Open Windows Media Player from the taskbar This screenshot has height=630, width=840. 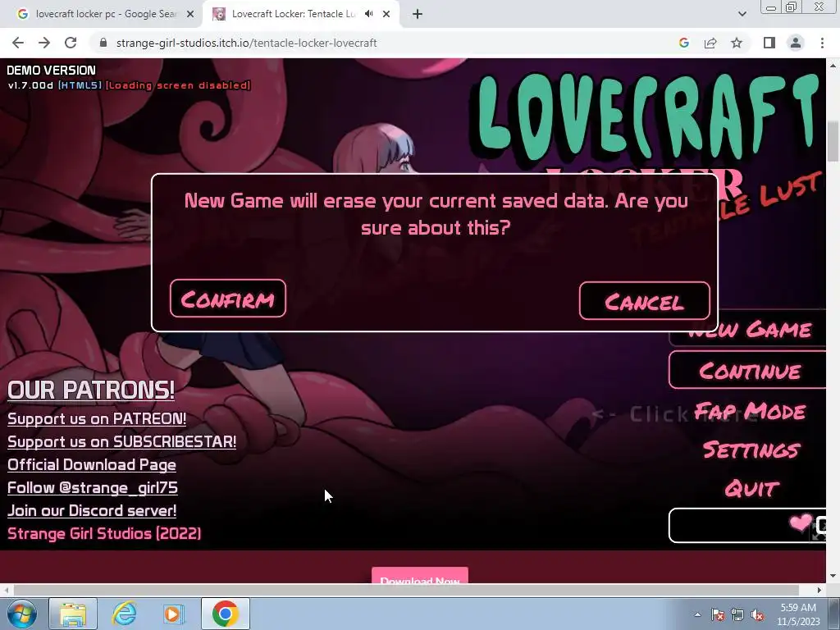pyautogui.click(x=173, y=614)
